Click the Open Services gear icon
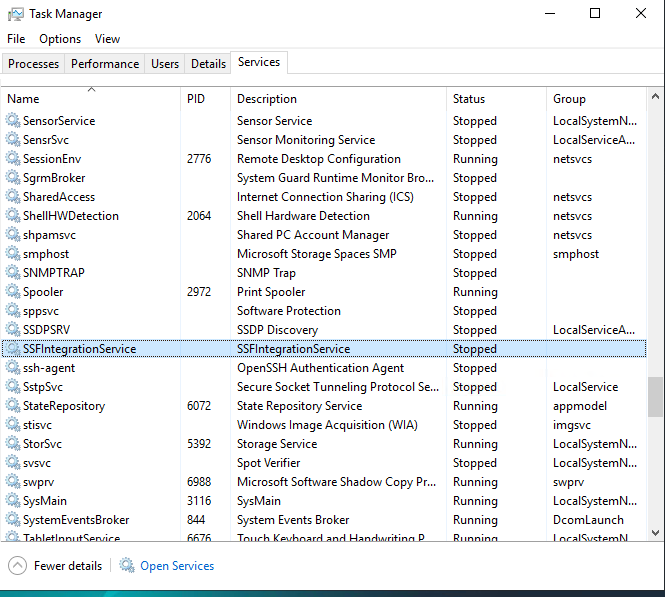Screen dimensions: 665x597 pos(127,566)
